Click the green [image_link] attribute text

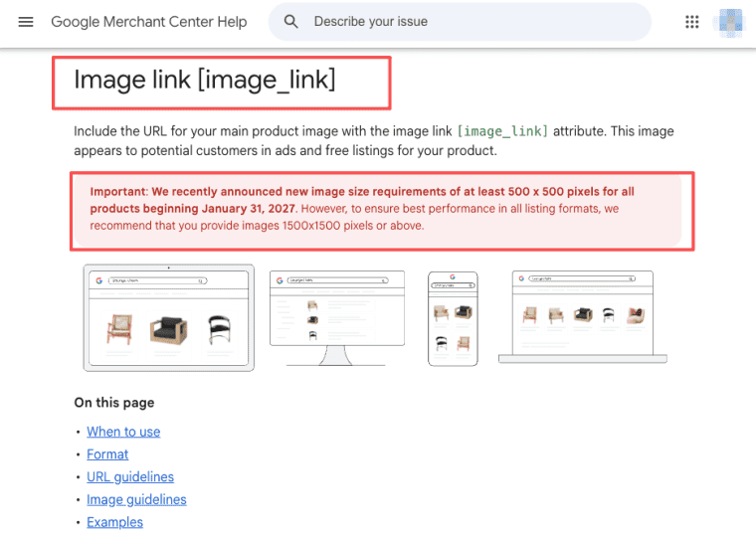502,131
